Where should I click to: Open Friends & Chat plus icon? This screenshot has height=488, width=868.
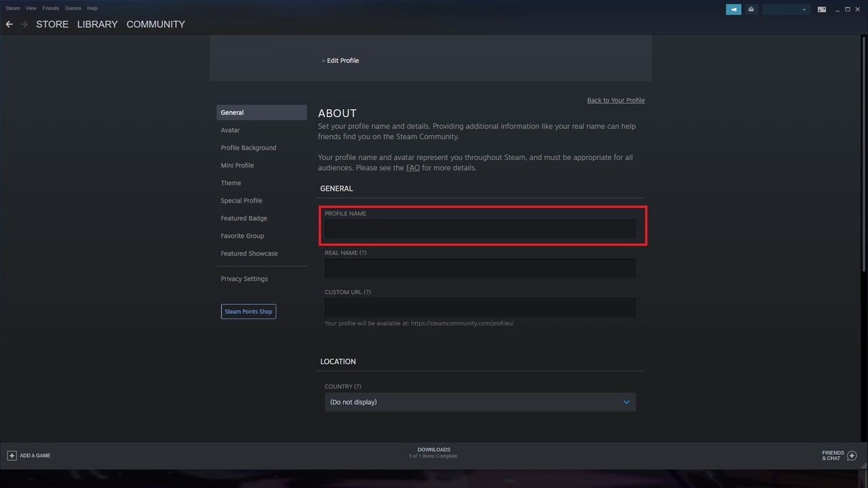point(852,455)
